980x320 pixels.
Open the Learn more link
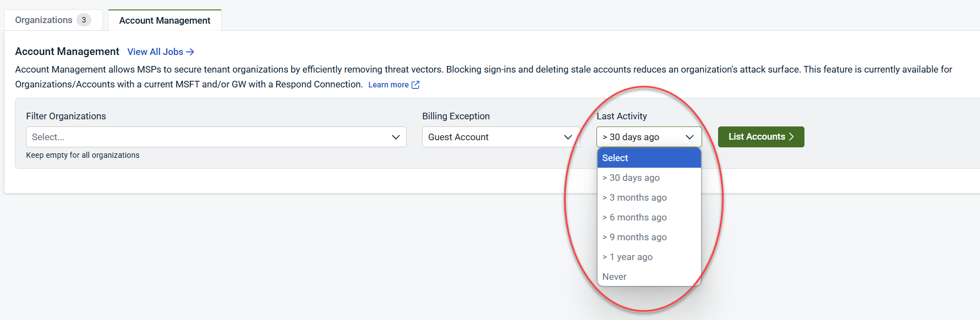388,85
